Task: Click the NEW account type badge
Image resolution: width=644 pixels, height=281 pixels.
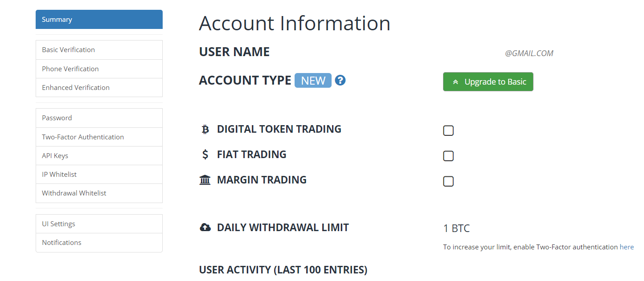Action: coord(313,81)
